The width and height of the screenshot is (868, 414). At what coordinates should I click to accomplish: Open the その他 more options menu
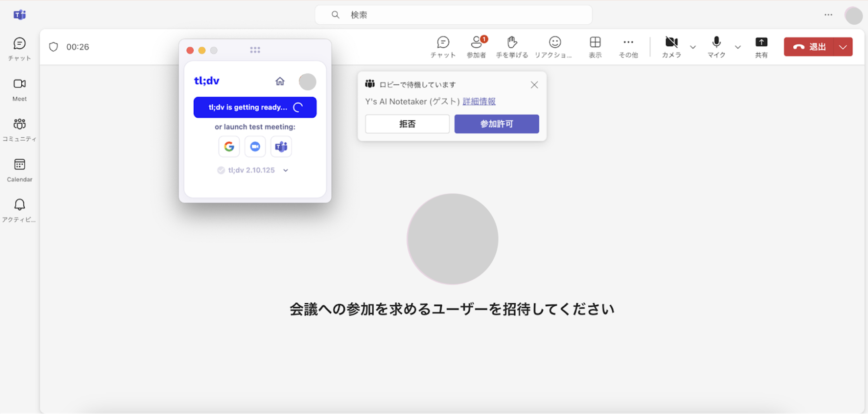tap(628, 46)
